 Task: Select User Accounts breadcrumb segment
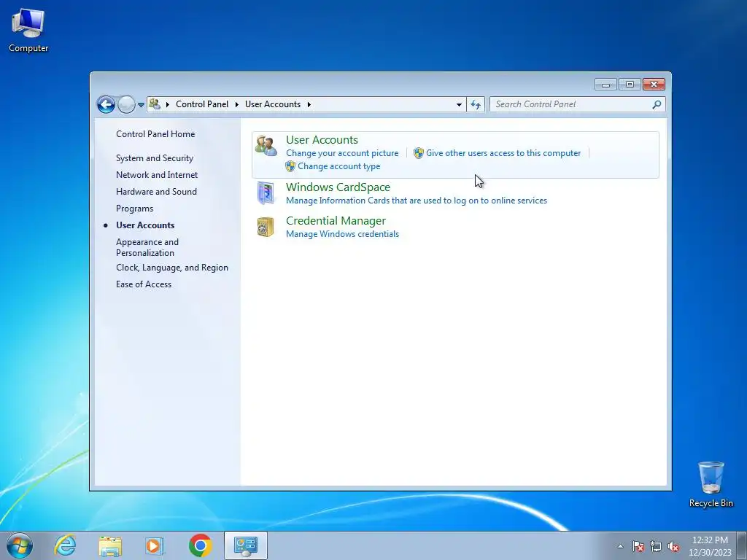point(273,104)
